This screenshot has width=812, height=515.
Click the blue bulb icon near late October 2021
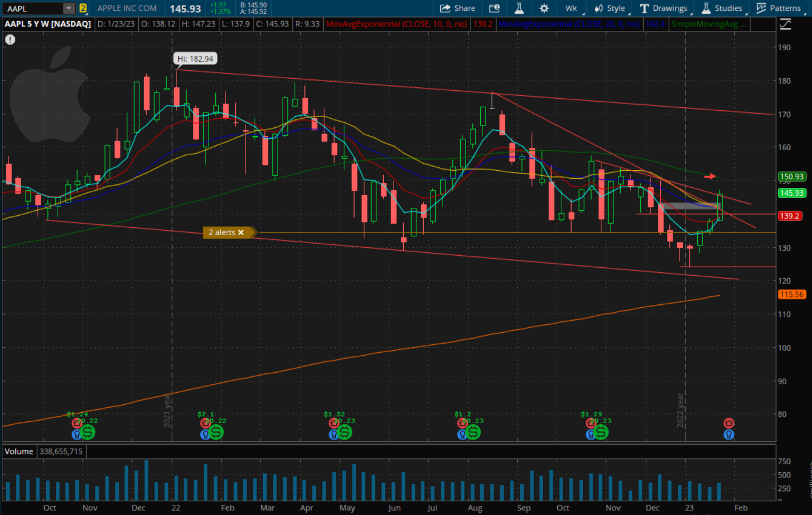point(77,434)
